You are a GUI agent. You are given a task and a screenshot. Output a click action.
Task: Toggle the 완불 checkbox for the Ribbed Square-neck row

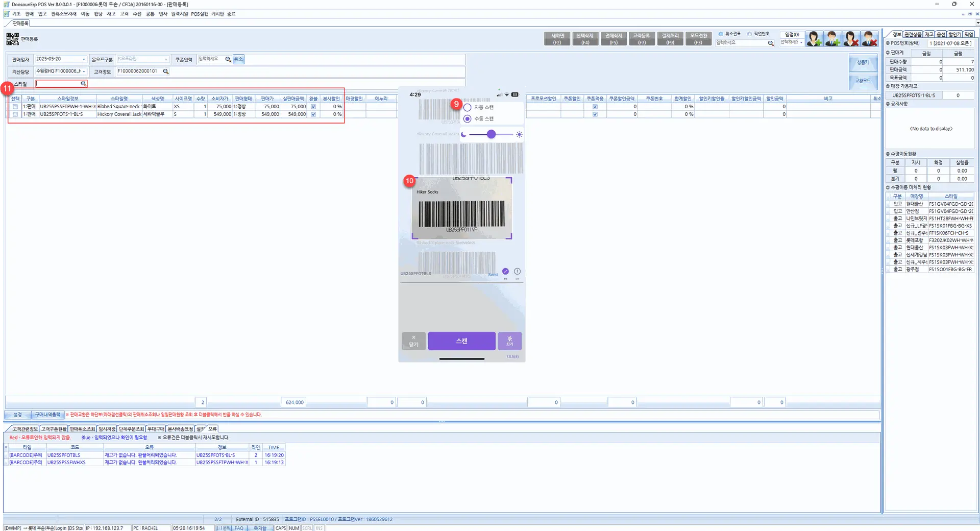tap(313, 107)
